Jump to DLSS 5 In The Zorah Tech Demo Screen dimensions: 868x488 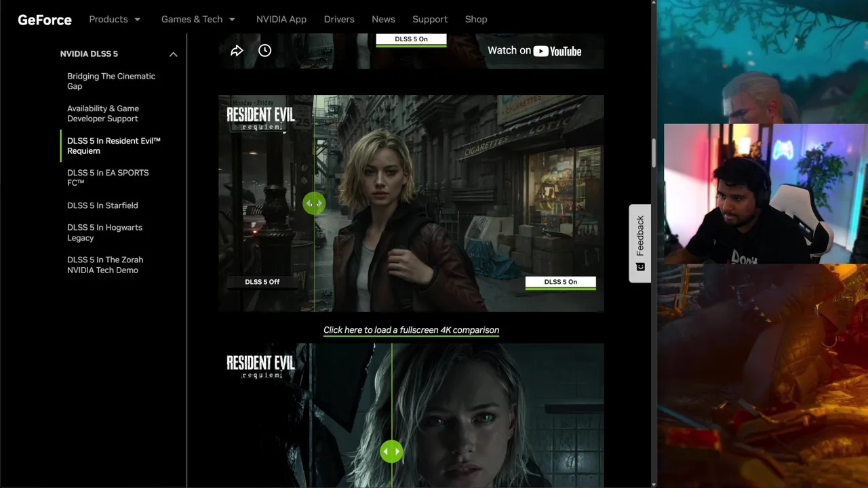pyautogui.click(x=105, y=265)
